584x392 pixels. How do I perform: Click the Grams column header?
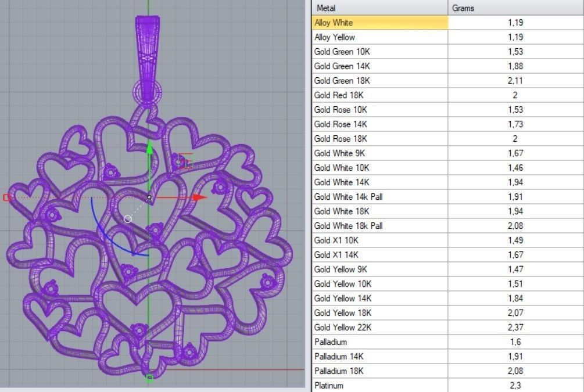pyautogui.click(x=515, y=8)
